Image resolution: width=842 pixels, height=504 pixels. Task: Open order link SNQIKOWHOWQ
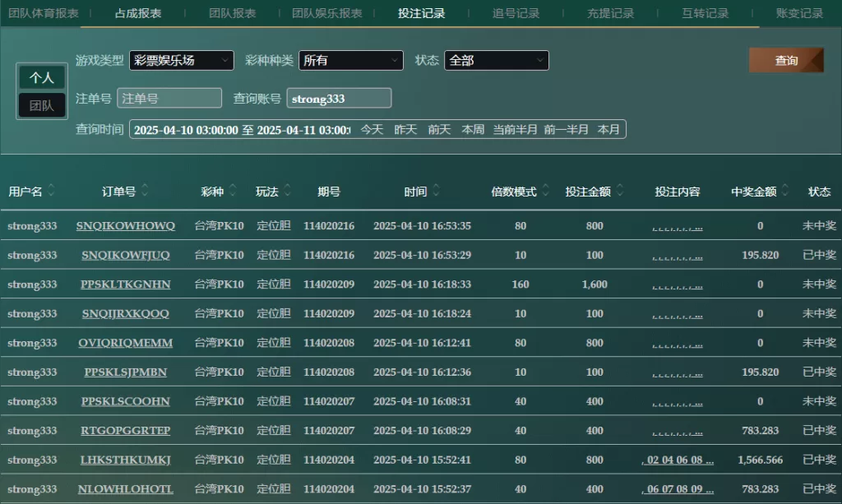coord(126,226)
